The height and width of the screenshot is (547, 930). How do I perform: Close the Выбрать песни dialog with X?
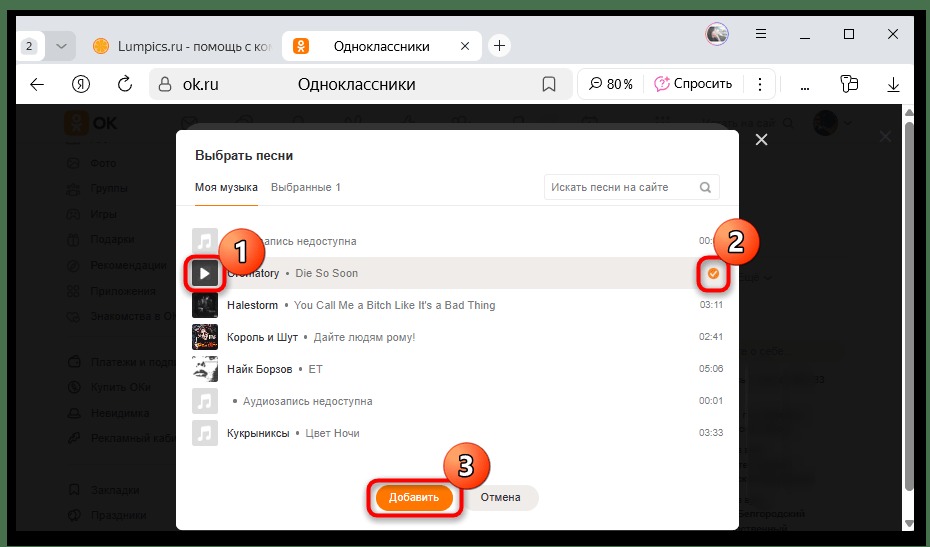pyautogui.click(x=762, y=139)
